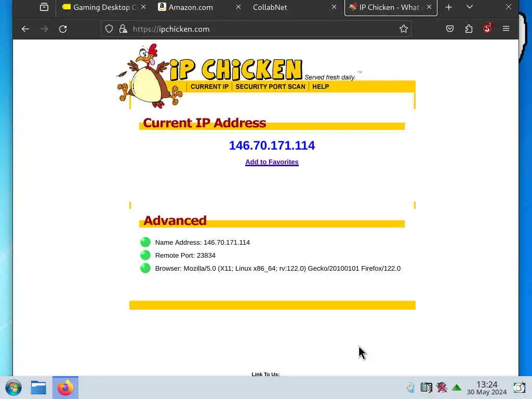The height and width of the screenshot is (399, 532).
Task: Close the Gaming Desktop tab
Action: click(143, 7)
